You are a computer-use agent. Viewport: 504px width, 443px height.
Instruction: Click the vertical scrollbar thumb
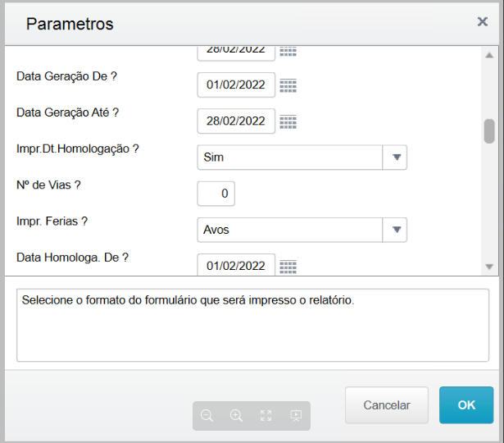click(x=489, y=131)
